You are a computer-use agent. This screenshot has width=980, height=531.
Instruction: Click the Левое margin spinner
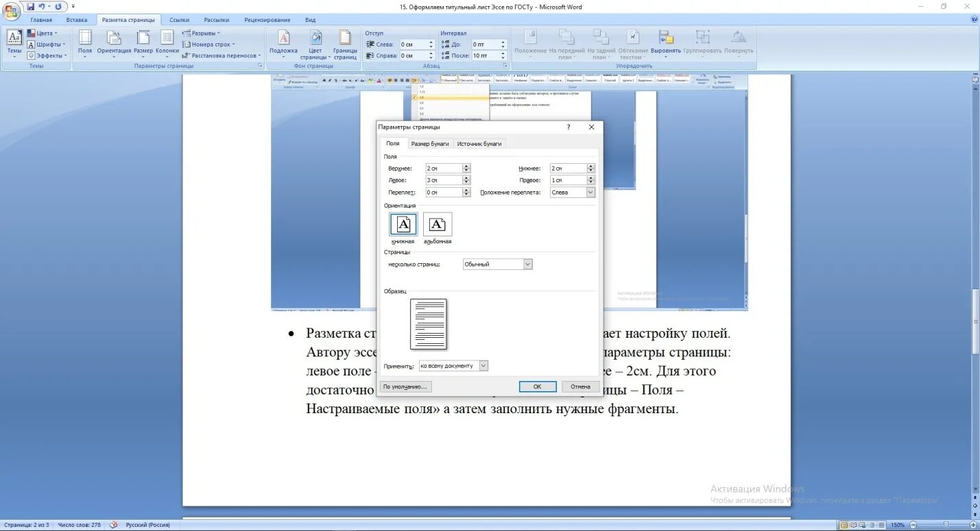click(x=466, y=180)
